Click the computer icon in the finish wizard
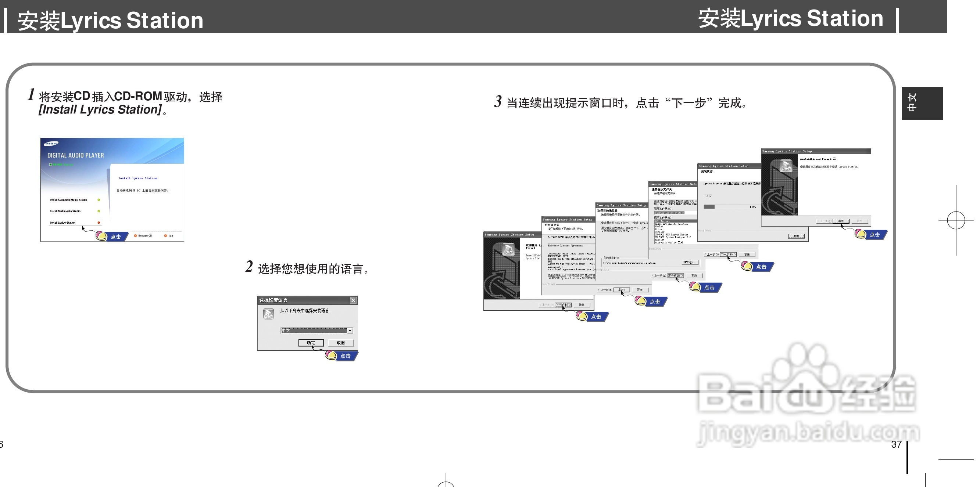Image resolution: width=980 pixels, height=487 pixels. point(786,165)
